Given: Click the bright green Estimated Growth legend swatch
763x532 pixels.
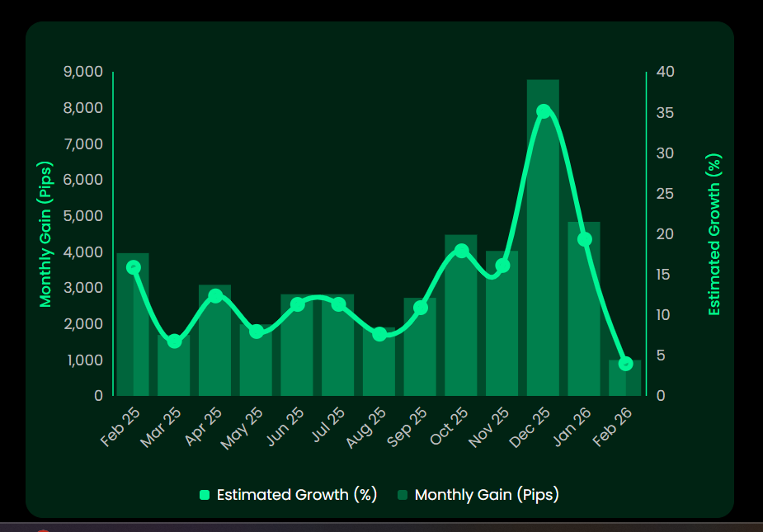Looking at the screenshot, I should (205, 495).
